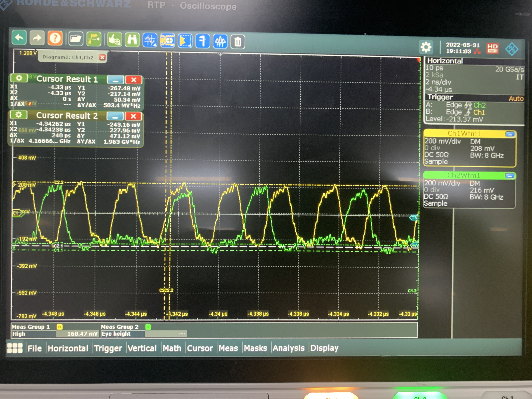Viewport: 532px width, 399px height.
Task: Open the Horizontal menu
Action: pyautogui.click(x=68, y=348)
